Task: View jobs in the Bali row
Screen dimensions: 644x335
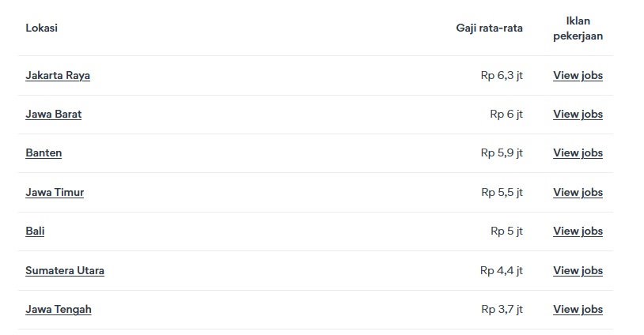Action: [578, 231]
